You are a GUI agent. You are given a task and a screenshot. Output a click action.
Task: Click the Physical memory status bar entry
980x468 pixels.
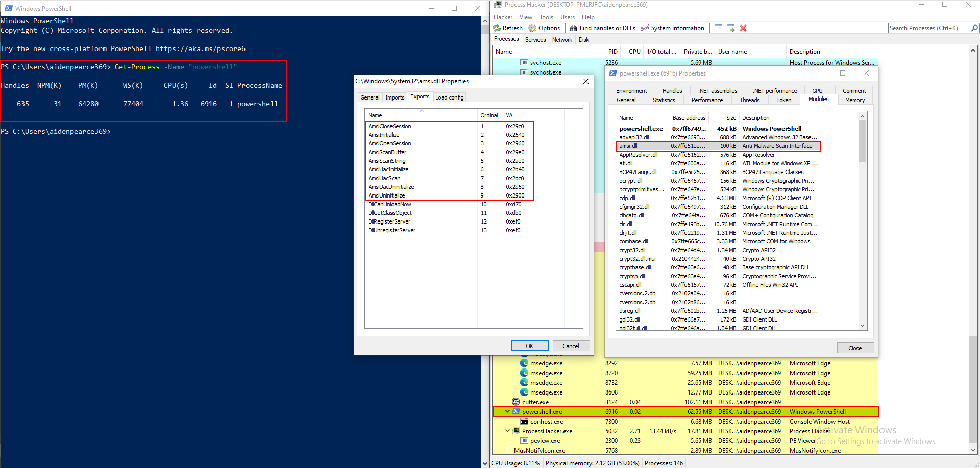coord(592,463)
